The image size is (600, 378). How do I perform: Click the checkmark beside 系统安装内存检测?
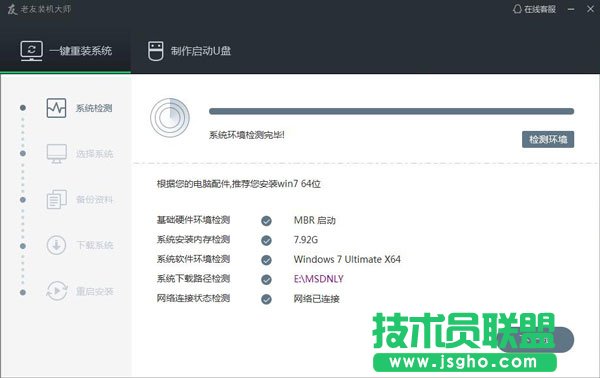[x=266, y=240]
